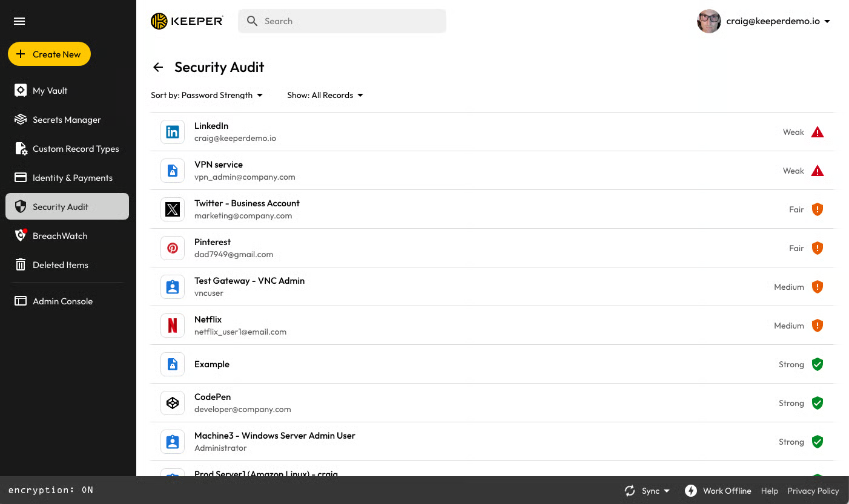849x504 pixels.
Task: Click the green Strong shield for CodePen
Action: 818,403
